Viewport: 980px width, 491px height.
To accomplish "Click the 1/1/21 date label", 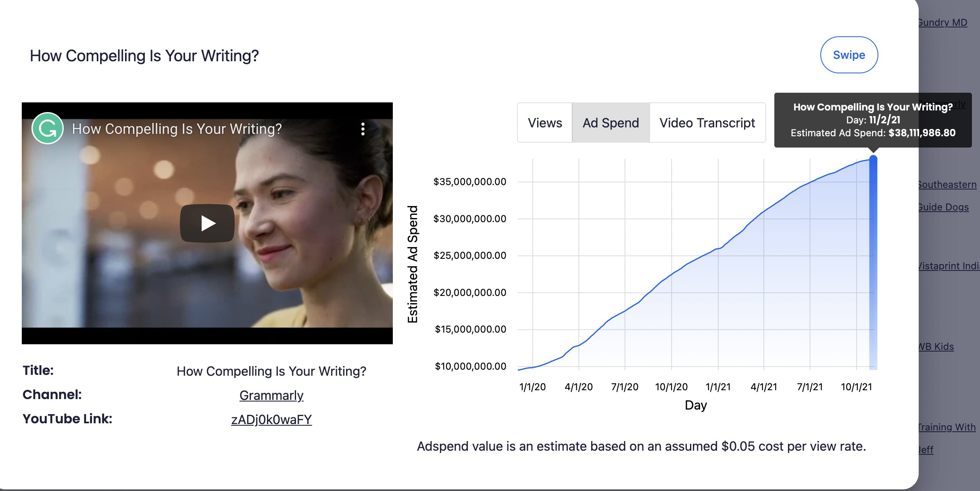I will (718, 387).
